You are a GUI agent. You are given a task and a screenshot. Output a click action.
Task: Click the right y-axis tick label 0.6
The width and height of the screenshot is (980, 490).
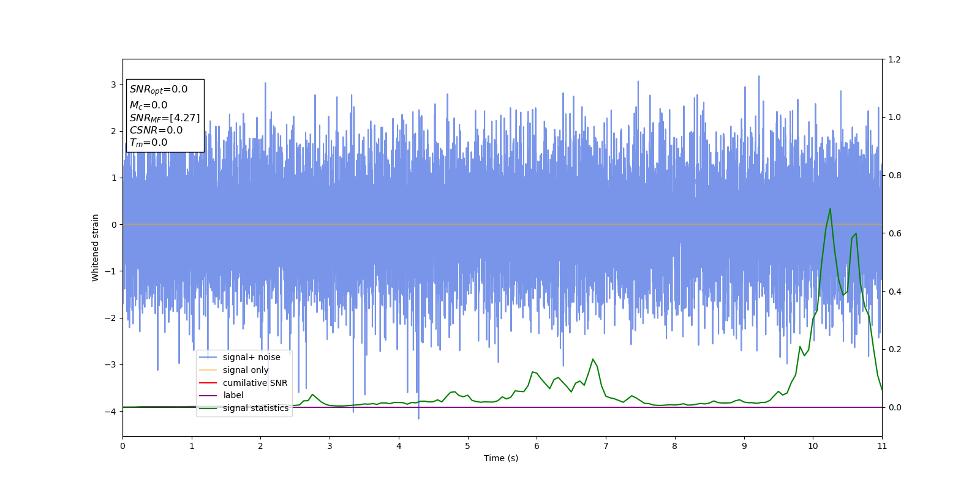click(894, 233)
